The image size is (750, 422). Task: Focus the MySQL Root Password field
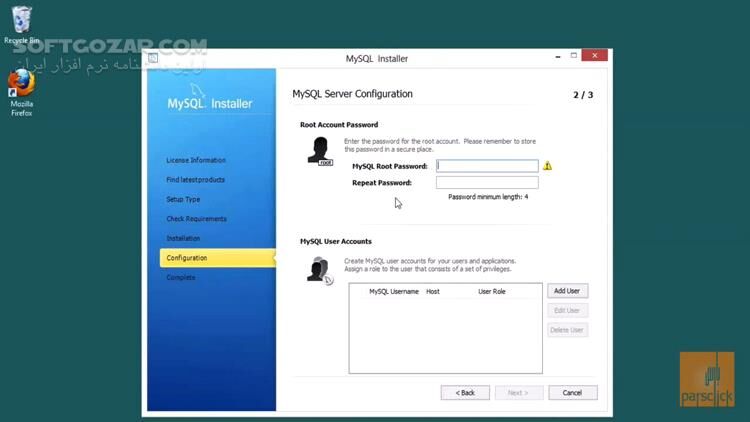(x=487, y=166)
